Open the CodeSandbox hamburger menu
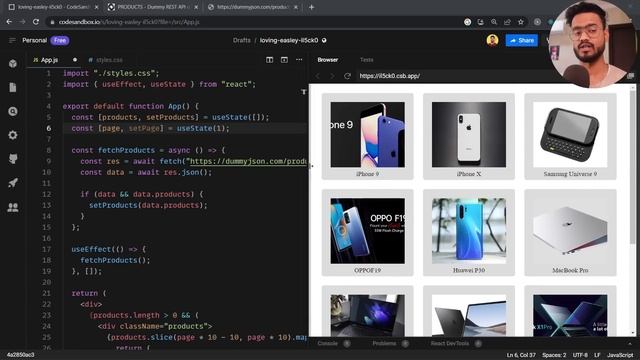640x360 pixels. [x=12, y=40]
